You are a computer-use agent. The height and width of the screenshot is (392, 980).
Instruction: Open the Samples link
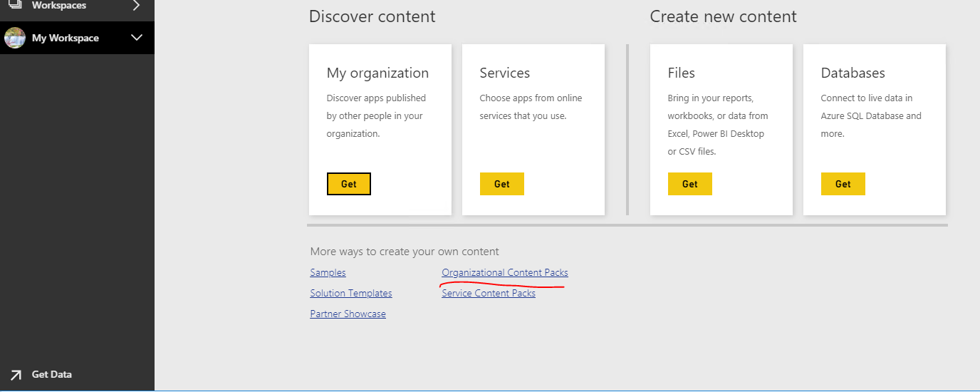coord(328,272)
